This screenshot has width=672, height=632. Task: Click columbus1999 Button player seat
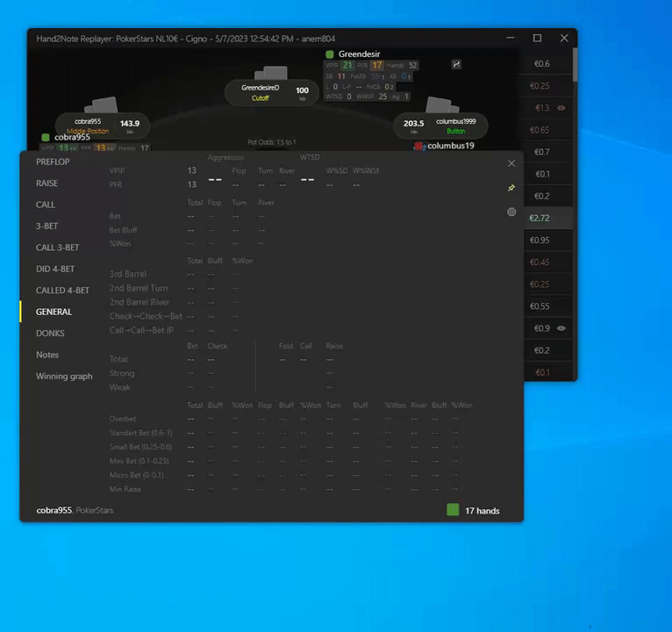[440, 126]
